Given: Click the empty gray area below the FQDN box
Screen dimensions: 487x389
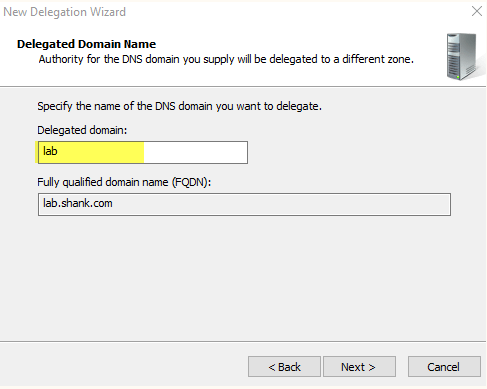Looking at the screenshot, I should [243, 277].
